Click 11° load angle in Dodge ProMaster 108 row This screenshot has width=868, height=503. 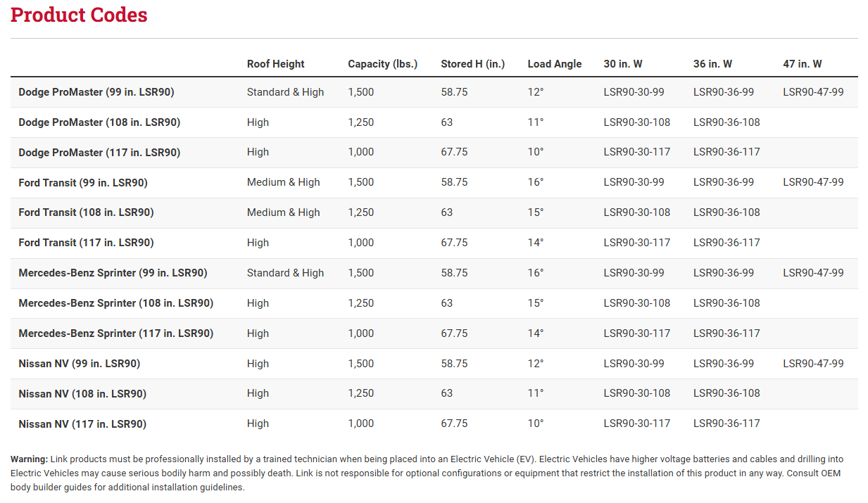(536, 122)
